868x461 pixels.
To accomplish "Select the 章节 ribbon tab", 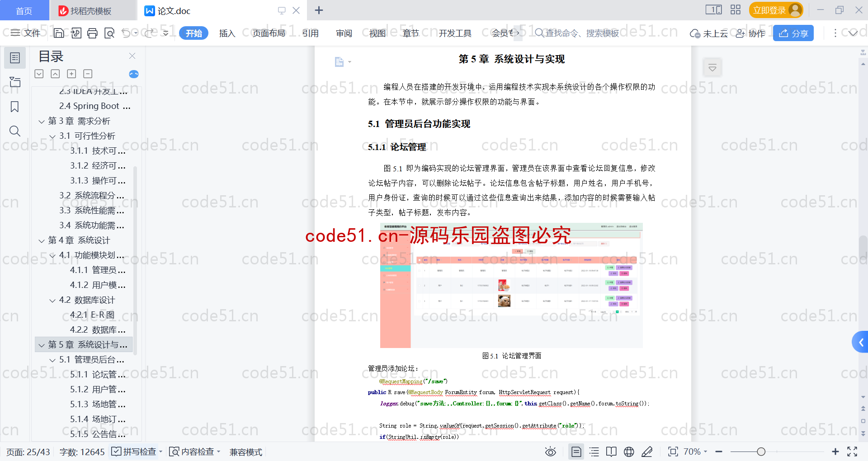I will click(411, 33).
